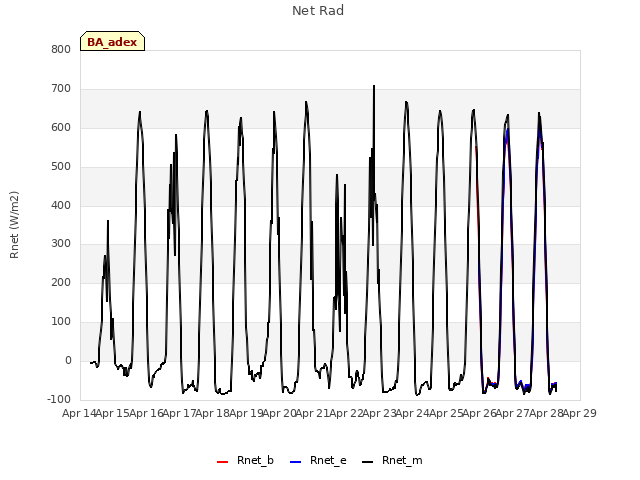The image size is (640, 480).
Task: Click the 200 y-axis tick label
Action: [x=61, y=282]
